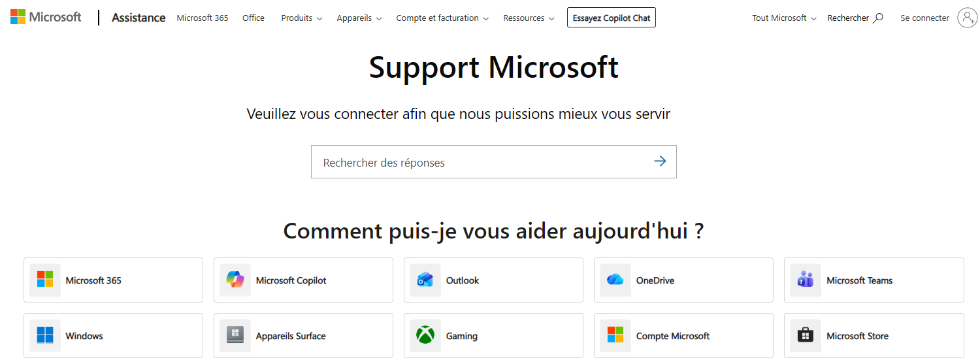Image resolution: width=980 pixels, height=362 pixels.
Task: Submit search with the arrow icon
Action: (x=660, y=161)
